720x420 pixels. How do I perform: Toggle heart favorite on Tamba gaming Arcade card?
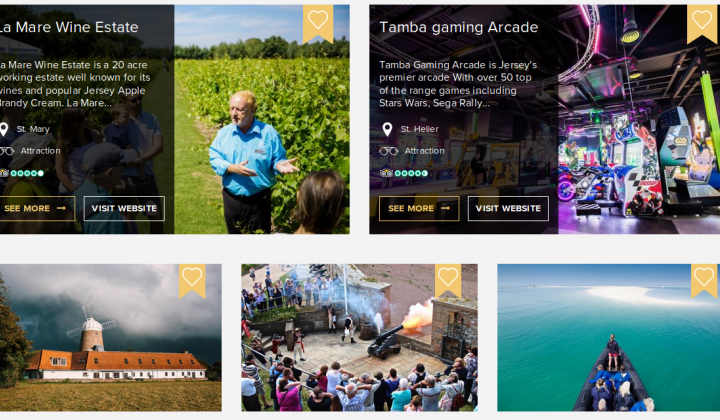coord(702,23)
